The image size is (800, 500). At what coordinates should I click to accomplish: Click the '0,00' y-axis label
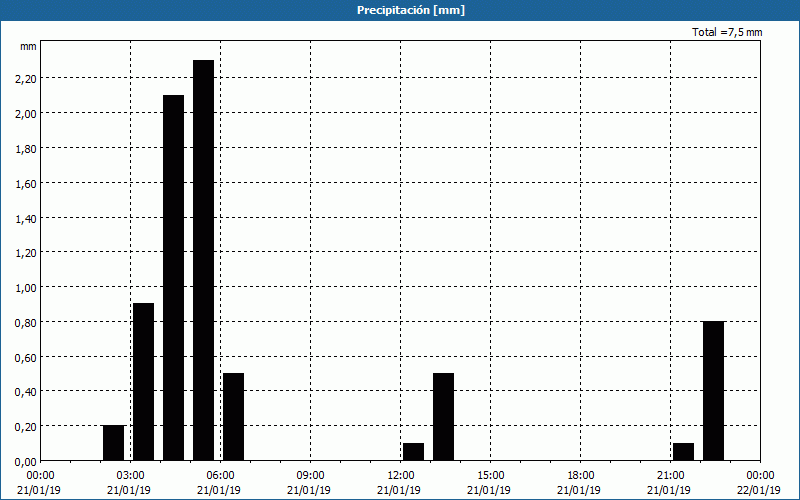(x=26, y=462)
